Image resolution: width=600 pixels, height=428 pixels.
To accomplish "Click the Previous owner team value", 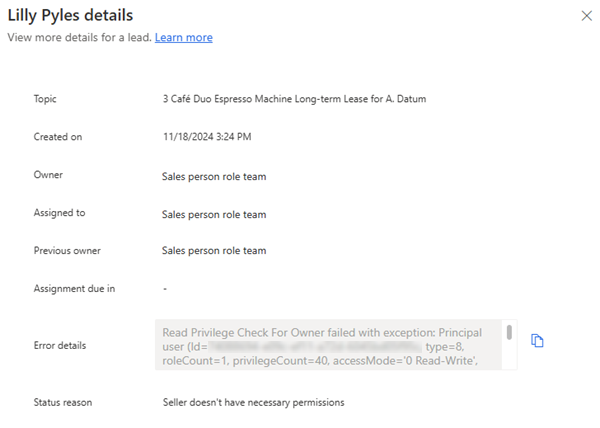I will pos(214,250).
